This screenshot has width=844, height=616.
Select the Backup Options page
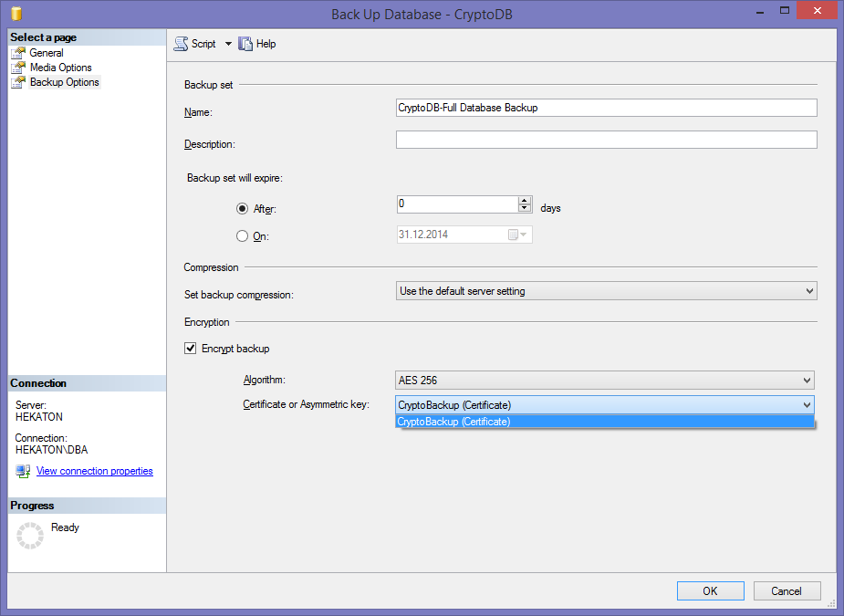[65, 82]
